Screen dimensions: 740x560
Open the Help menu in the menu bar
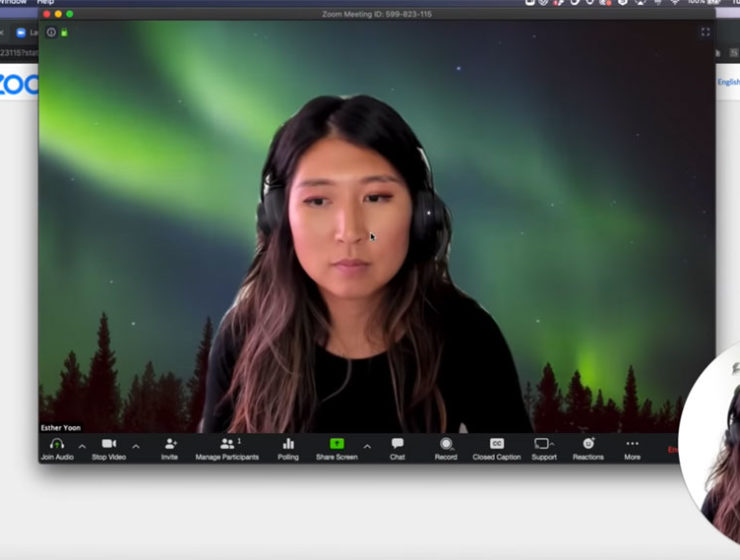coord(45,2)
